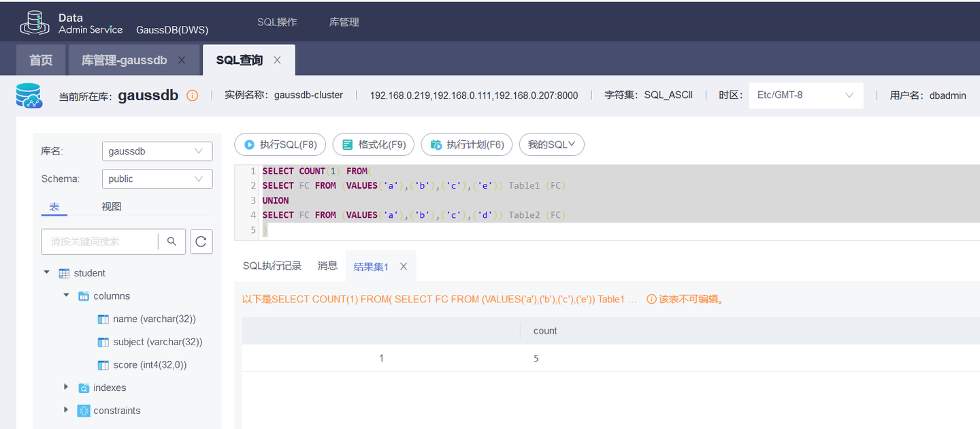Click the Data Admin Service database logo
Screen dimensions: 980x429
tap(35, 21)
